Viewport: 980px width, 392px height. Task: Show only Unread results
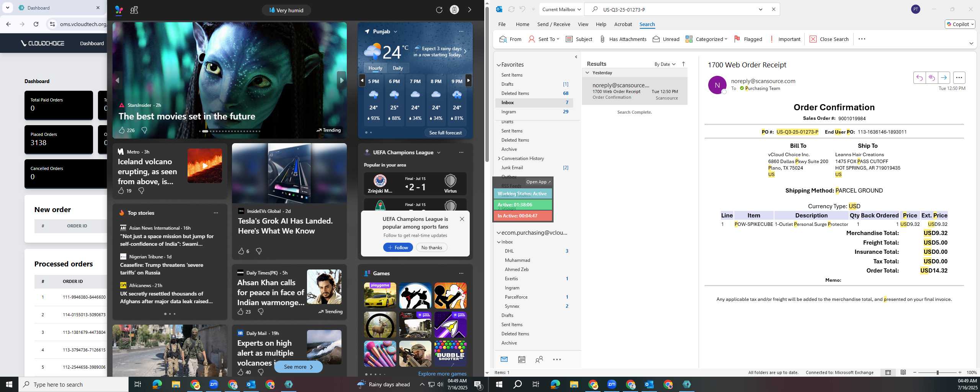[x=666, y=39]
